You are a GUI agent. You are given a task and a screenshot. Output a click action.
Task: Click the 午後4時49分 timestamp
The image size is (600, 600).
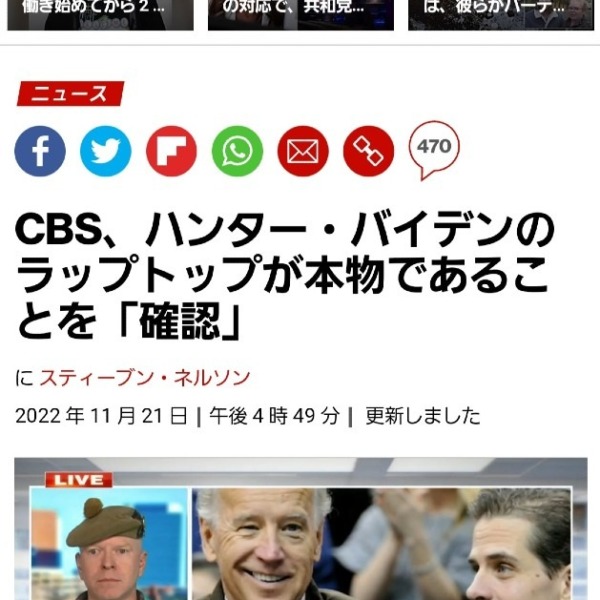pyautogui.click(x=274, y=416)
